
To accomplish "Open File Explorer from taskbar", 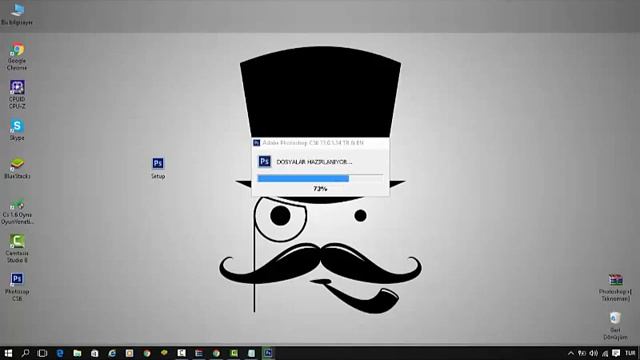I will point(77,353).
